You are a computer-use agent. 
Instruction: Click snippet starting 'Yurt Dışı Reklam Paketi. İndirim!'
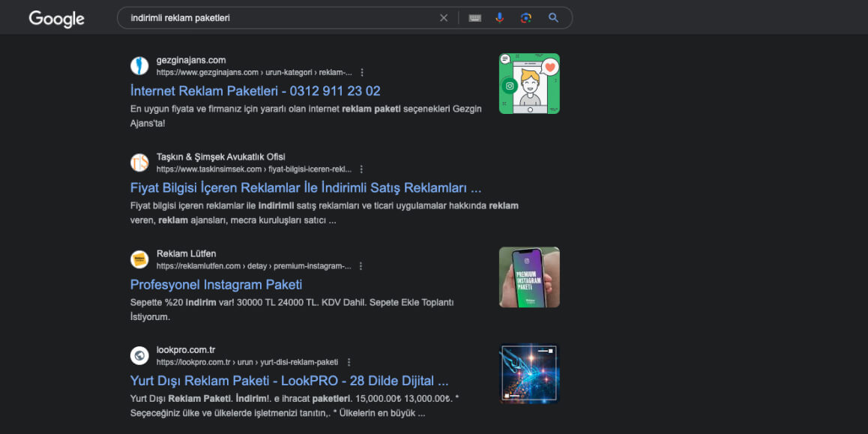[x=295, y=406]
